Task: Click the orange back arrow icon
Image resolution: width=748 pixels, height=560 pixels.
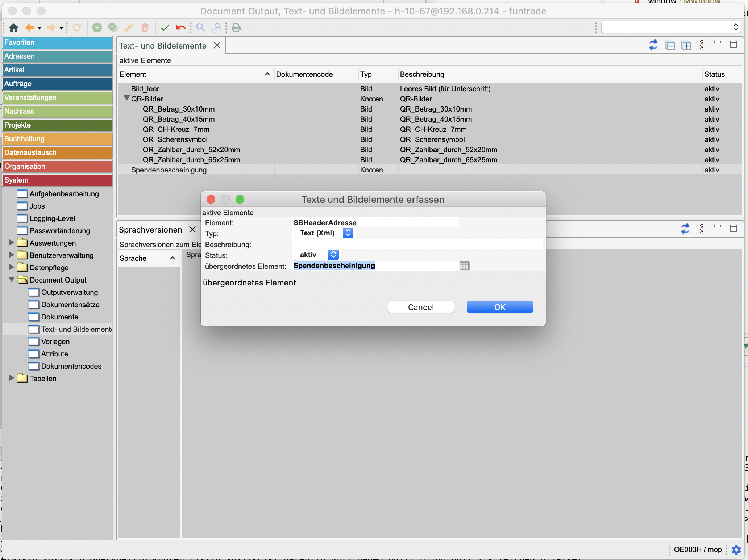Action: (30, 28)
